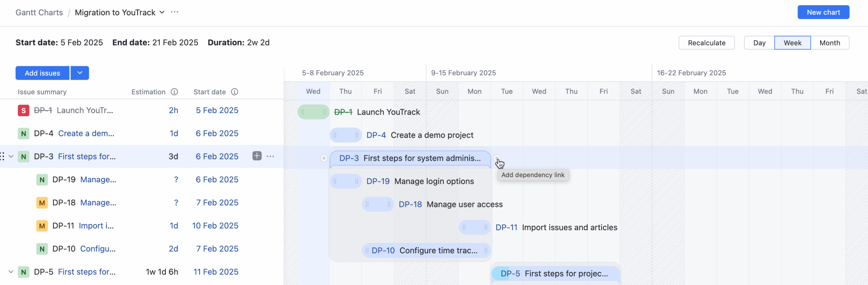868x285 pixels.
Task: Open the Add issues dropdown arrow
Action: 80,73
